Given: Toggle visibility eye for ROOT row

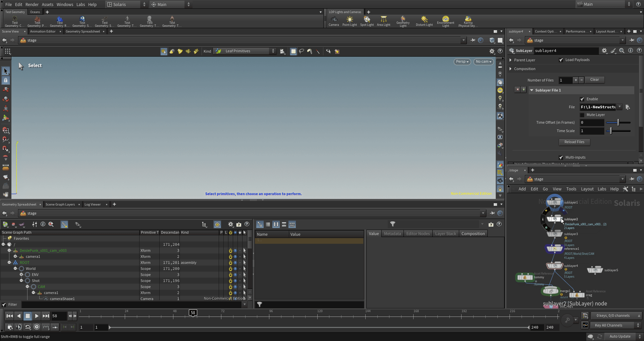Looking at the screenshot, I should pos(235,263).
